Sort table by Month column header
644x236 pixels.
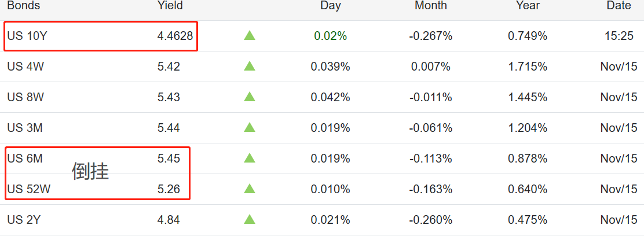(x=430, y=6)
